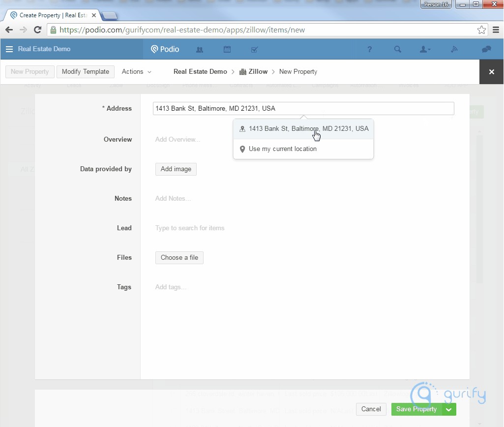This screenshot has height=427, width=504.
Task: Open the notifications feed icon
Action: click(454, 49)
